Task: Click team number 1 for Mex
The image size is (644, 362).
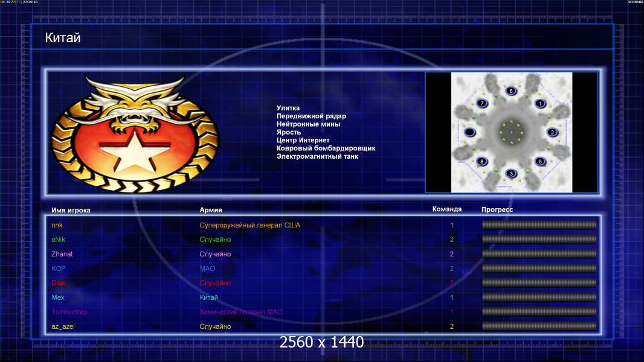Action: coord(452,297)
